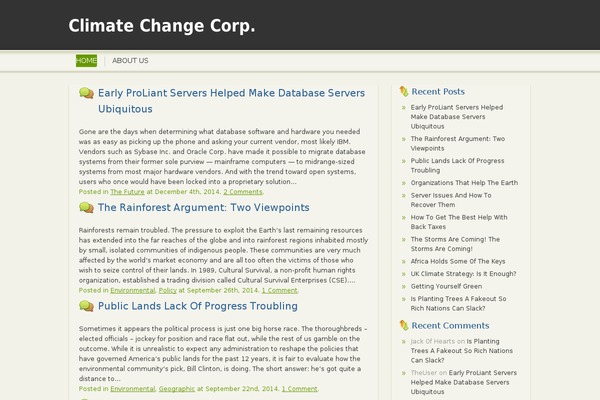
Task: Open the Climate Change Corp. site title
Action: click(x=161, y=26)
